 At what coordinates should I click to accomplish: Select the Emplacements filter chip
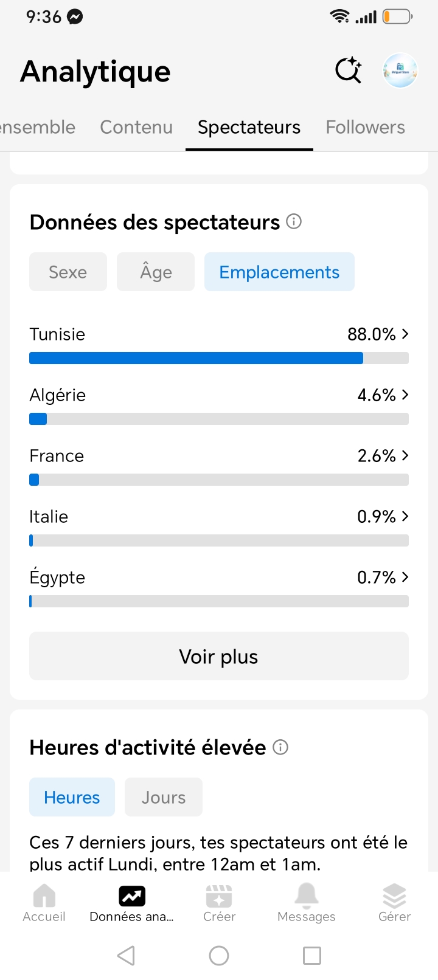pyautogui.click(x=279, y=272)
